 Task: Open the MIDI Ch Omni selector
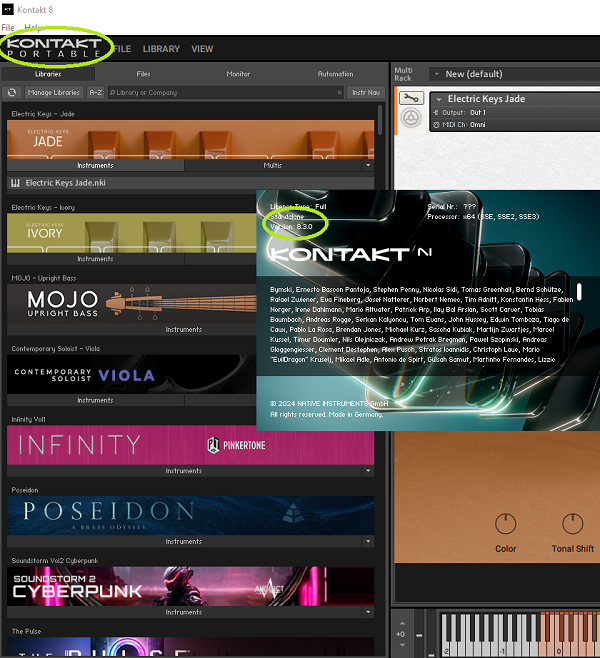(477, 125)
